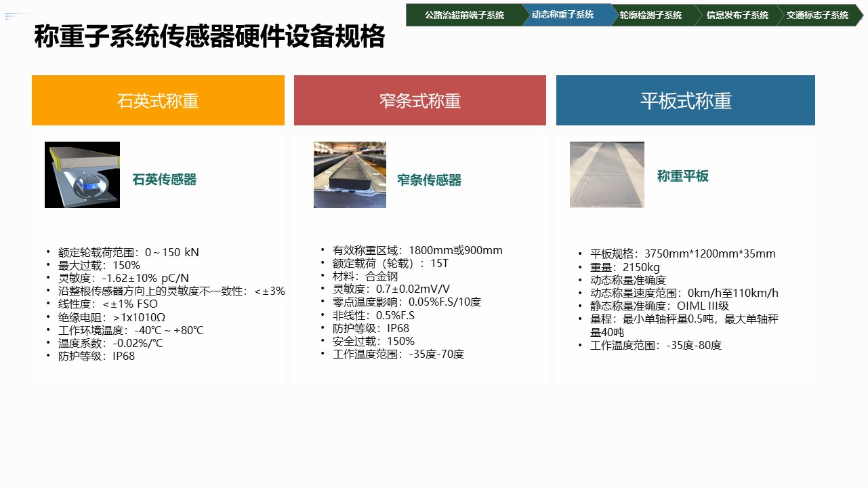Select the line 有效称重区域：1800mm或900mm
Image resolution: width=868 pixels, height=488 pixels.
418,250
